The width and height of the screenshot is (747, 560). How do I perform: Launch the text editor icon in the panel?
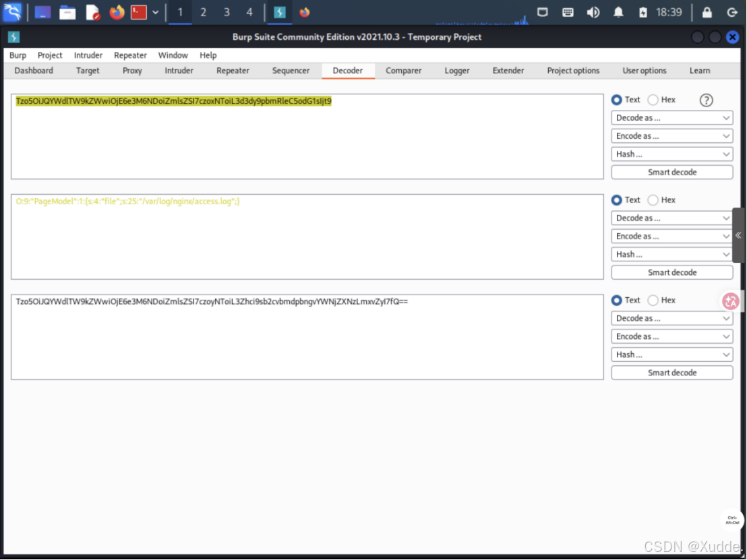pyautogui.click(x=92, y=12)
